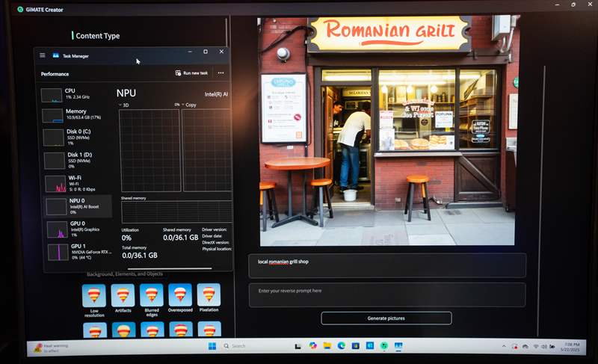The height and width of the screenshot is (364, 598).
Task: Select the Blurred edges negative prompt icon
Action: point(152,294)
